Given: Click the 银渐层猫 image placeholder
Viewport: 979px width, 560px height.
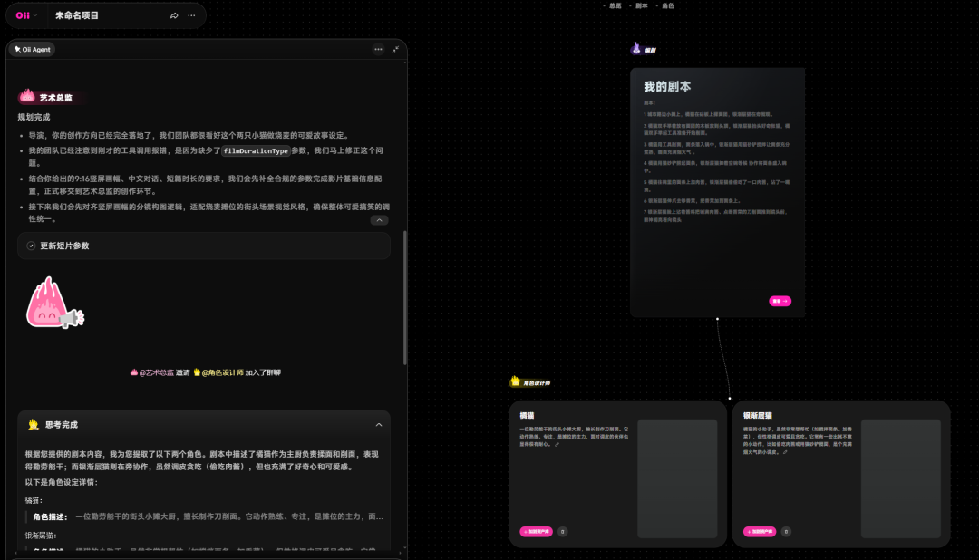Looking at the screenshot, I should point(901,478).
